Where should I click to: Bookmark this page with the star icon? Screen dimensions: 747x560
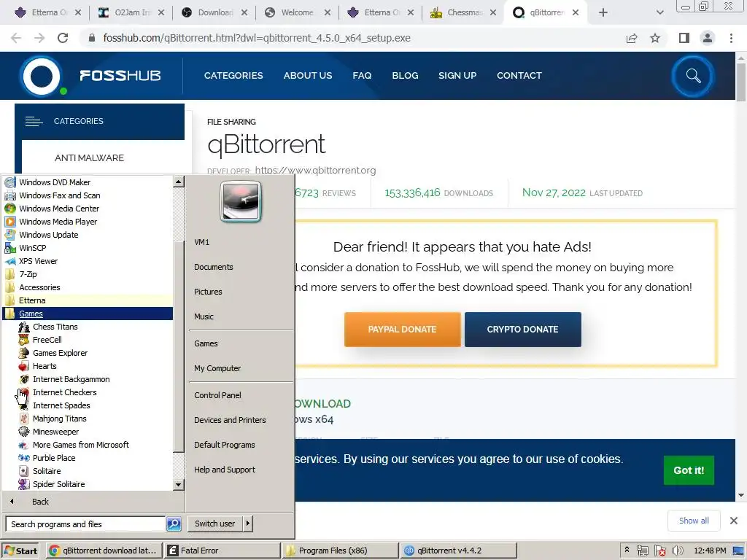pyautogui.click(x=655, y=38)
